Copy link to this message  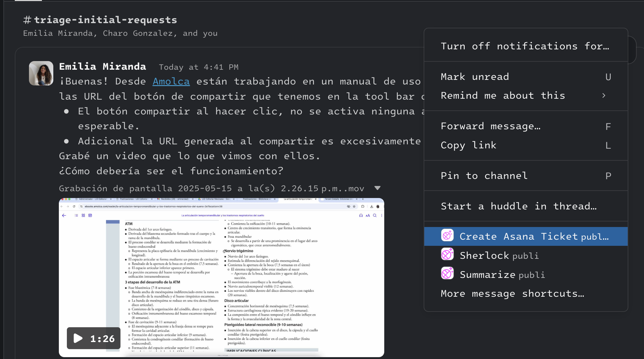click(468, 145)
